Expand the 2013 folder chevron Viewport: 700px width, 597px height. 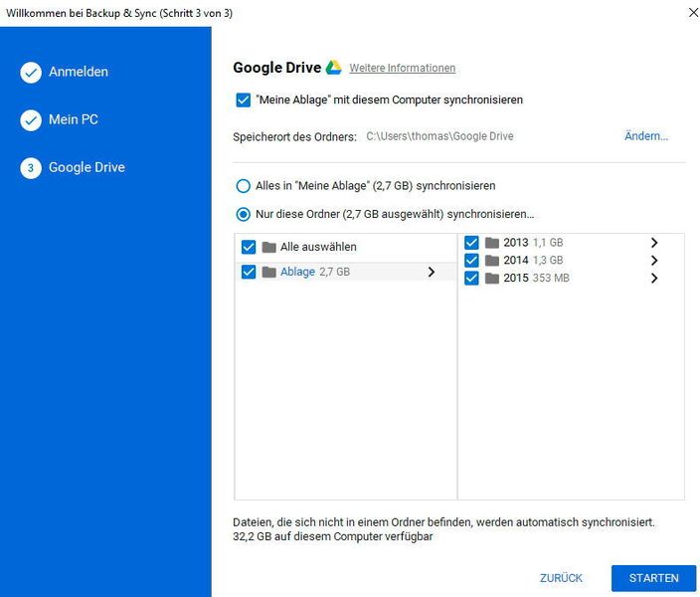[654, 243]
